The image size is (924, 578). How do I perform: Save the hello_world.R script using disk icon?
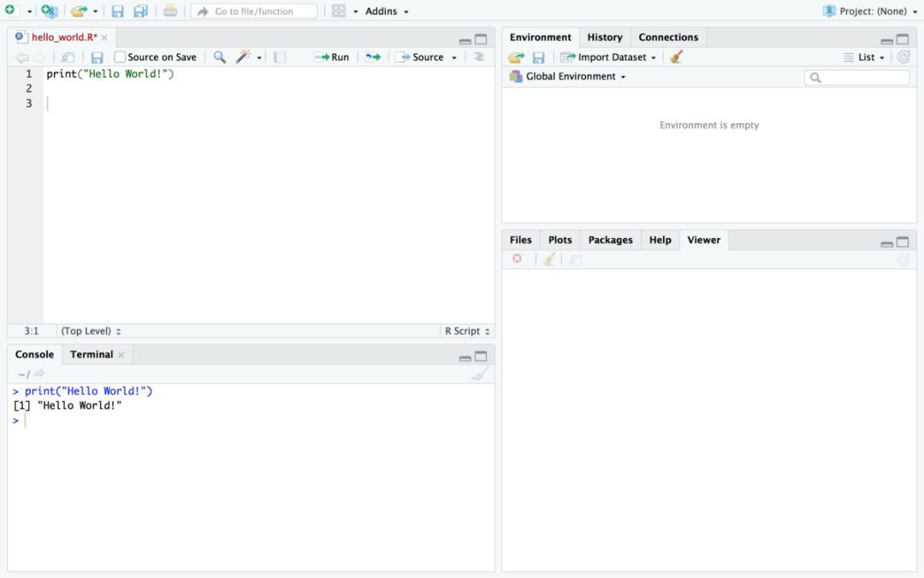(98, 57)
